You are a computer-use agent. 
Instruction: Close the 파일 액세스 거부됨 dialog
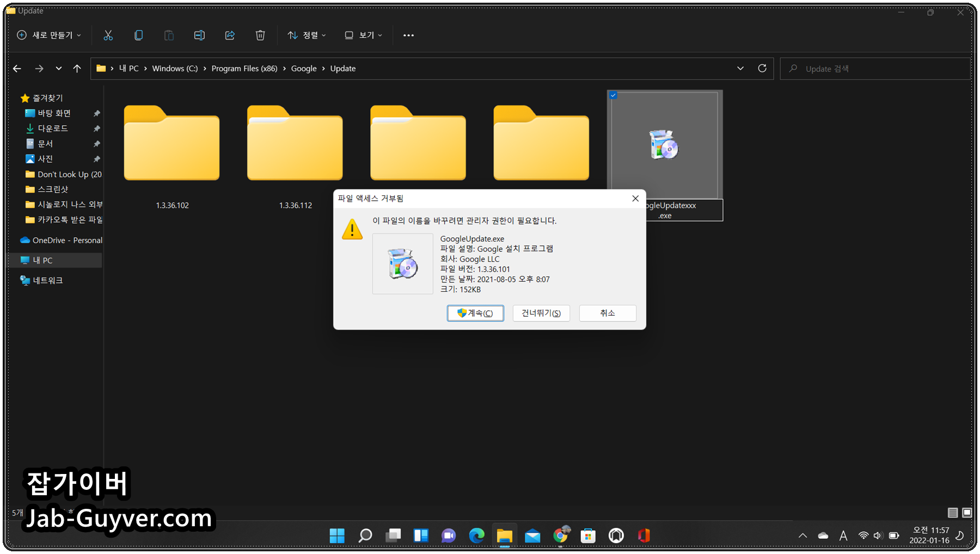(x=635, y=199)
